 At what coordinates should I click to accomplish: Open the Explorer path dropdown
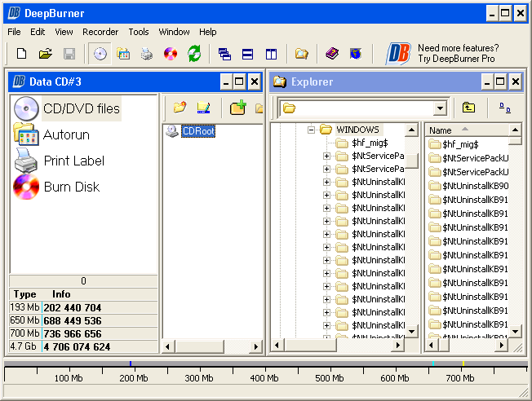pos(440,108)
